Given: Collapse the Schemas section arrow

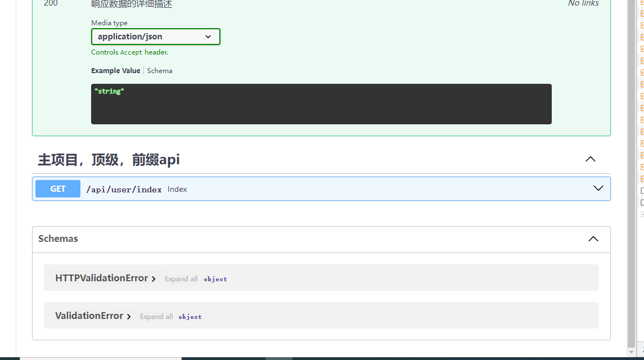Looking at the screenshot, I should 593,238.
